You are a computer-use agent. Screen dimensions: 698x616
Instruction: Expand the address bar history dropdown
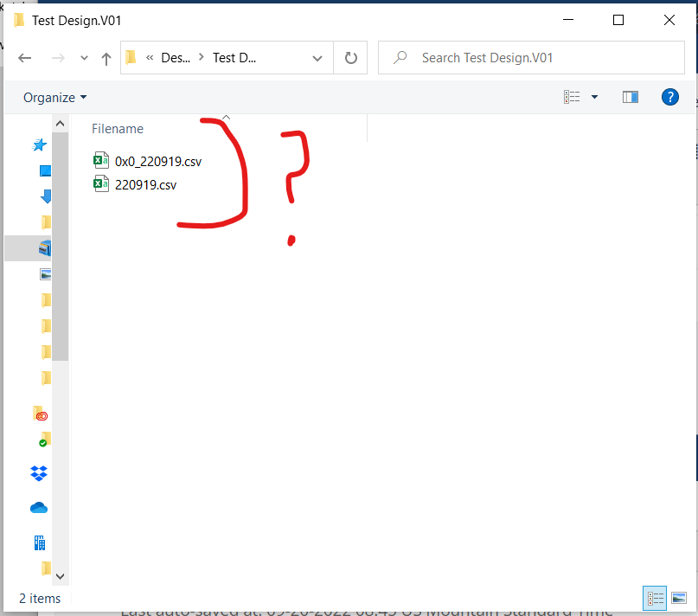(x=317, y=58)
